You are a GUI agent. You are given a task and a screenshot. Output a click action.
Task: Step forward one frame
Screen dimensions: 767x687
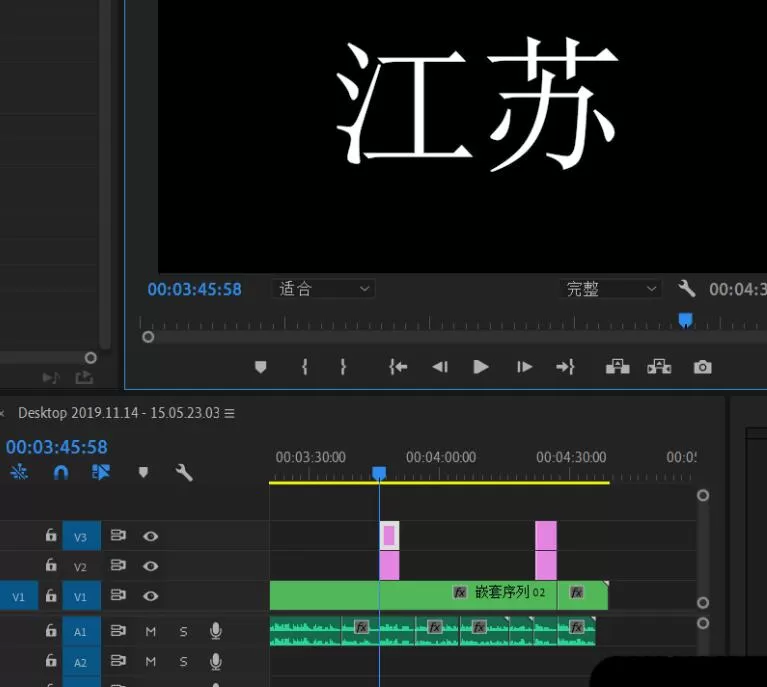point(524,366)
